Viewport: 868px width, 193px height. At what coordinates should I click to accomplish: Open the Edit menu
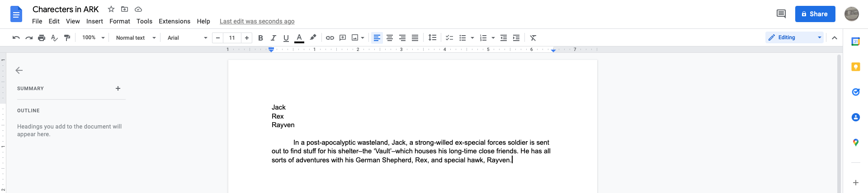(54, 21)
